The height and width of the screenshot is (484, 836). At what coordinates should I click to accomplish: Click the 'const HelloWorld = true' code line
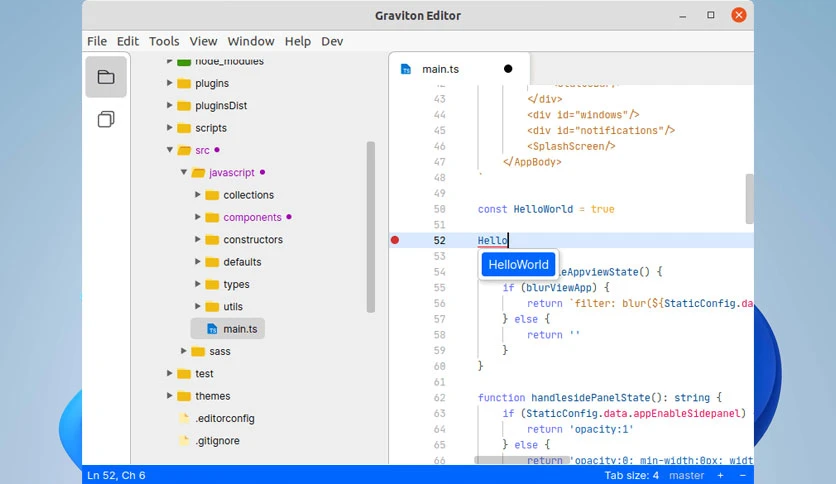tap(546, 209)
